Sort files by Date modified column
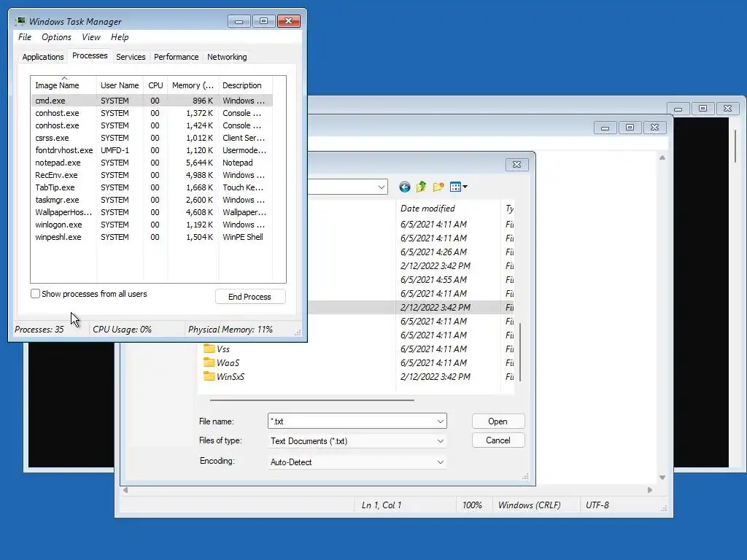This screenshot has width=747, height=560. pyautogui.click(x=448, y=209)
